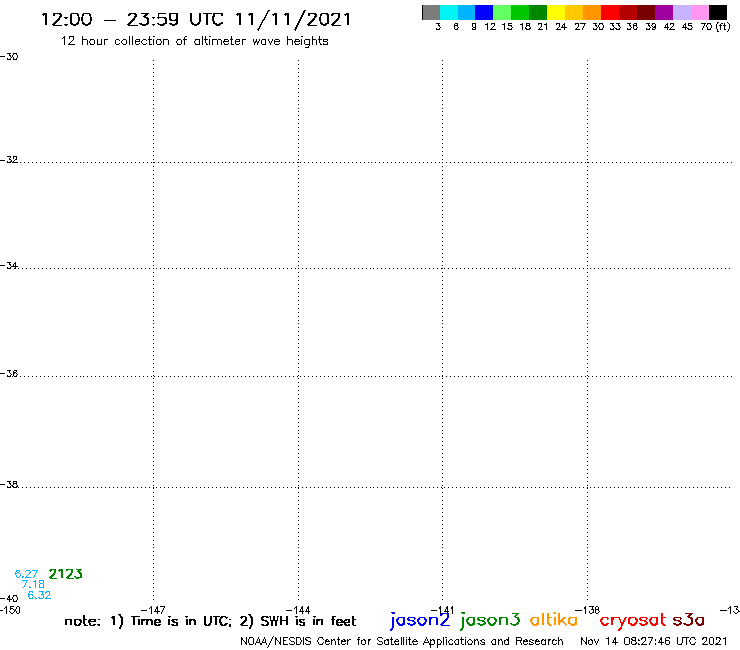Click the green jason3 satellite label

[x=490, y=620]
